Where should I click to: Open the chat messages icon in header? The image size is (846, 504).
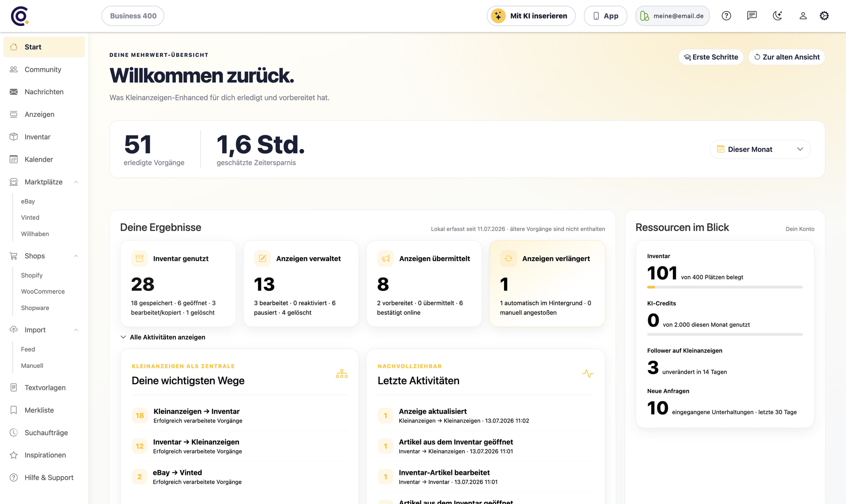pos(752,16)
